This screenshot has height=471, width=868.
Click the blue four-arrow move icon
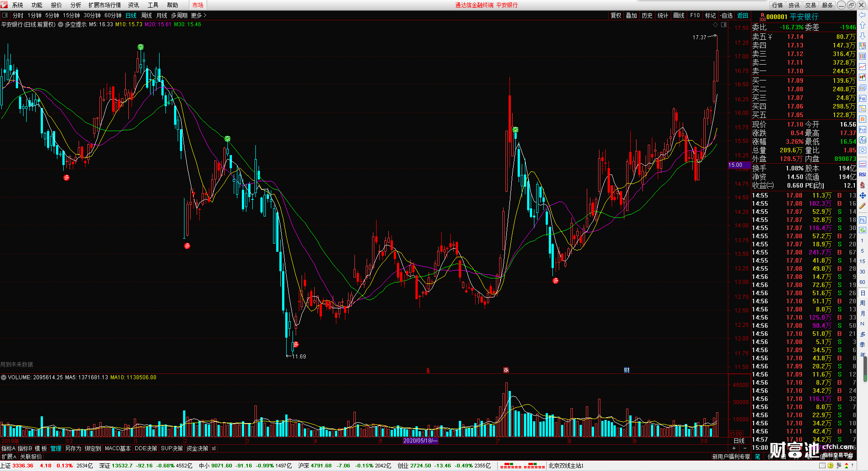[x=863, y=196]
